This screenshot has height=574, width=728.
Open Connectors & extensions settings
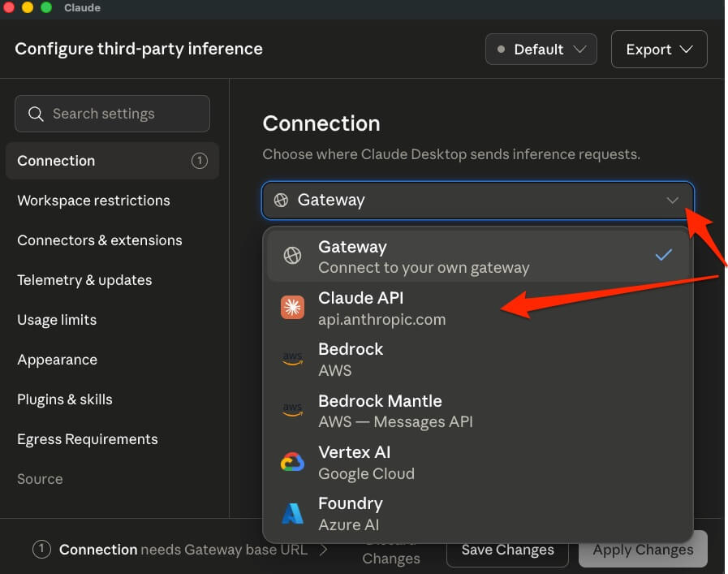(x=112, y=240)
